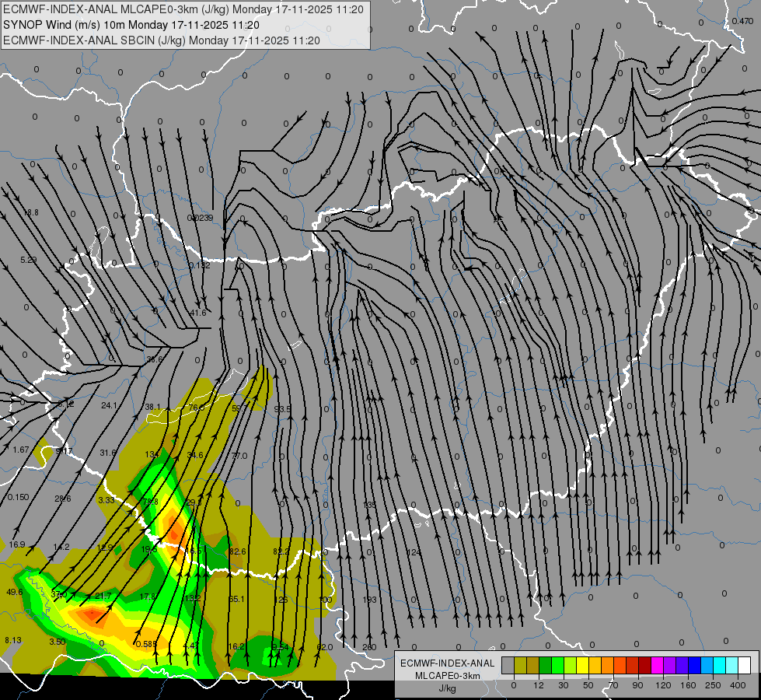The width and height of the screenshot is (761, 700).
Task: Click the map value 65.1
Action: point(236,599)
